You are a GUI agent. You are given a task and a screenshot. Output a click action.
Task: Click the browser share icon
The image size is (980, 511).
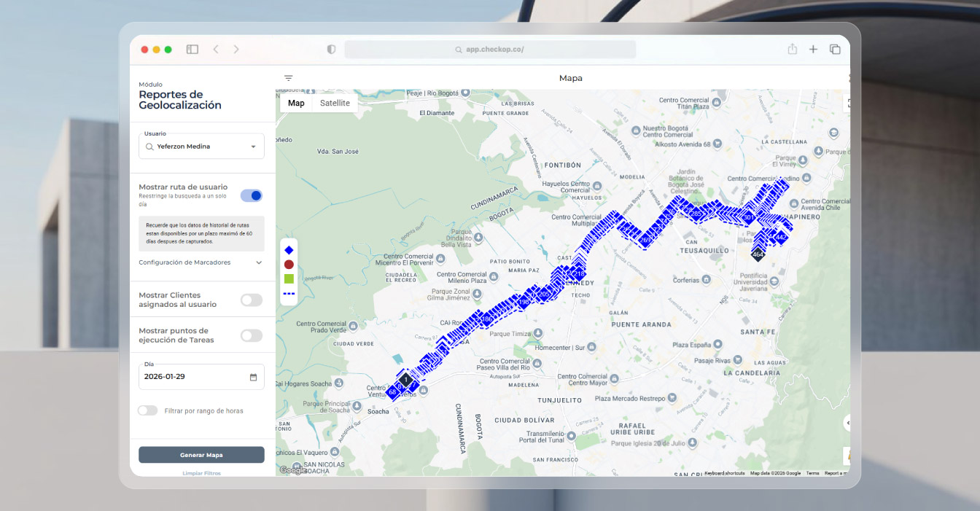click(x=792, y=50)
